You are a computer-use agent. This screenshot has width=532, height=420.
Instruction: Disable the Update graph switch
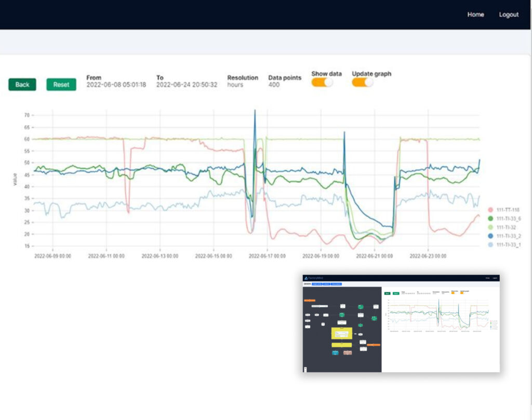click(363, 83)
